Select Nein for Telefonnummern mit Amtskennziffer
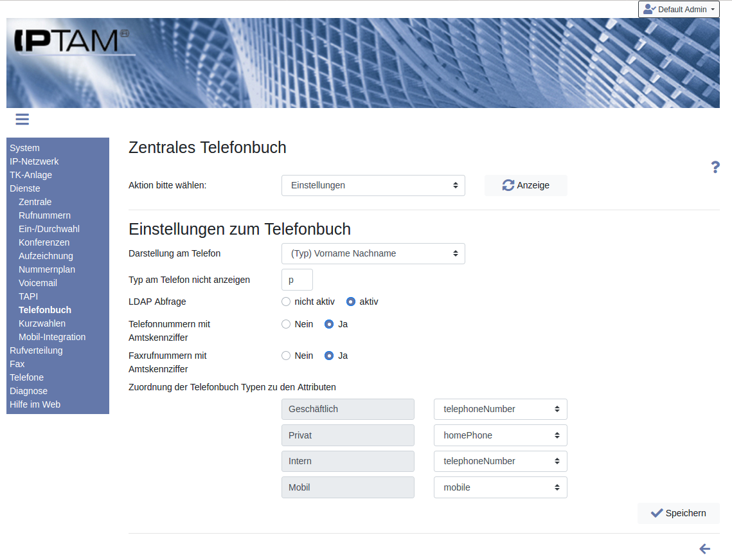 [286, 324]
